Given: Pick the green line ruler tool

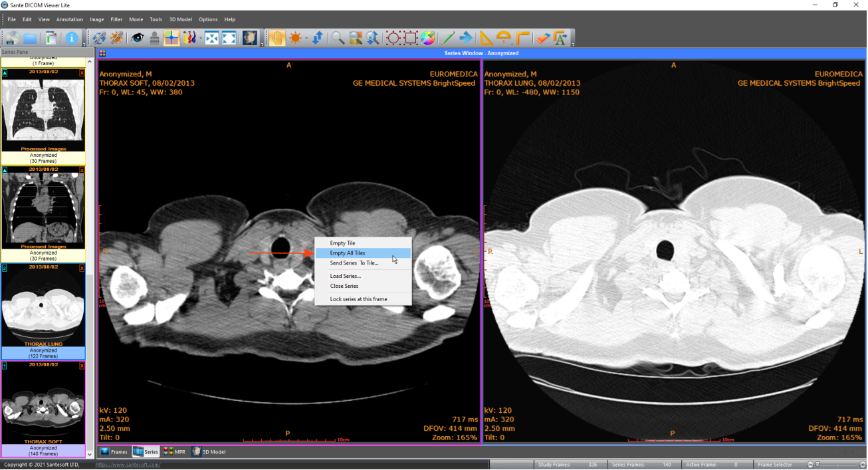Looking at the screenshot, I should coord(448,38).
